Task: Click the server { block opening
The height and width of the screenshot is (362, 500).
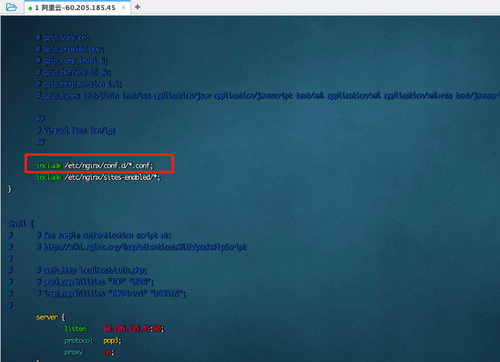Action: click(x=51, y=317)
